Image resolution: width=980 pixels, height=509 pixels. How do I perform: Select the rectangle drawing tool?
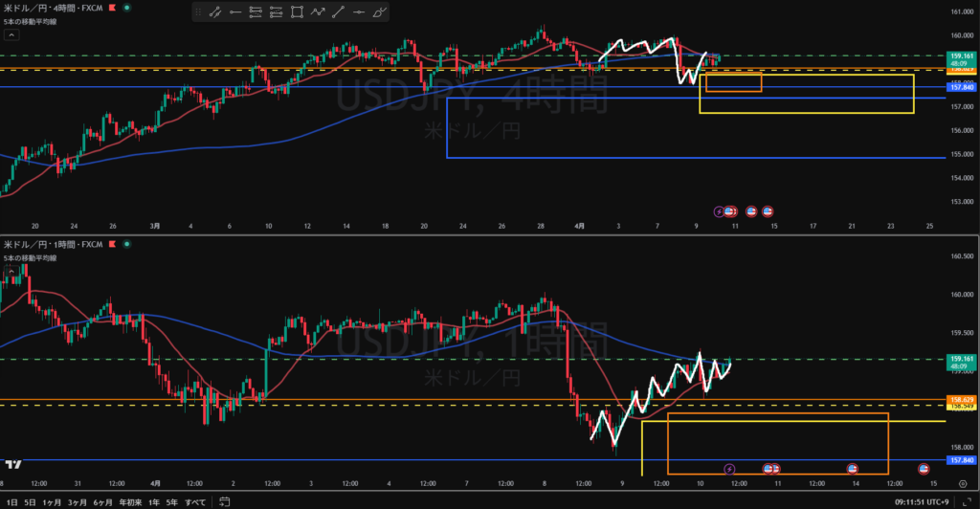[297, 12]
